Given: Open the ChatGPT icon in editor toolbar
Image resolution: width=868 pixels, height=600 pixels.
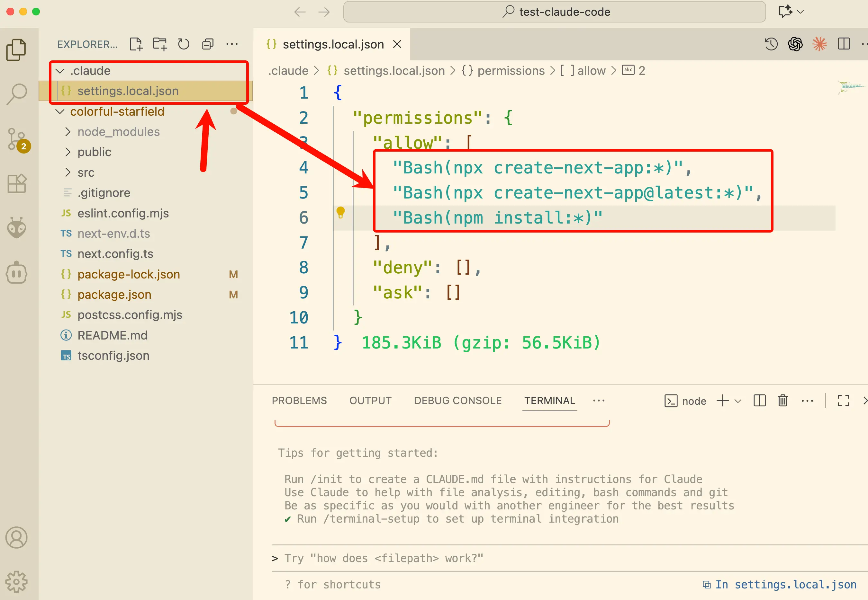Looking at the screenshot, I should point(795,44).
